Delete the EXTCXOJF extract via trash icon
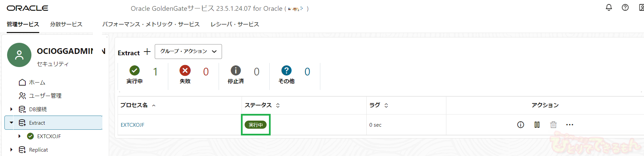The height and width of the screenshot is (156, 644). tap(553, 125)
